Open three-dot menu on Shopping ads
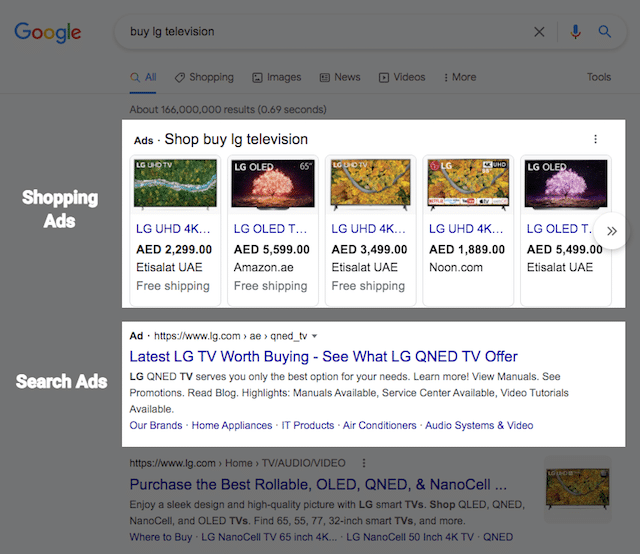640x554 pixels. pos(596,140)
